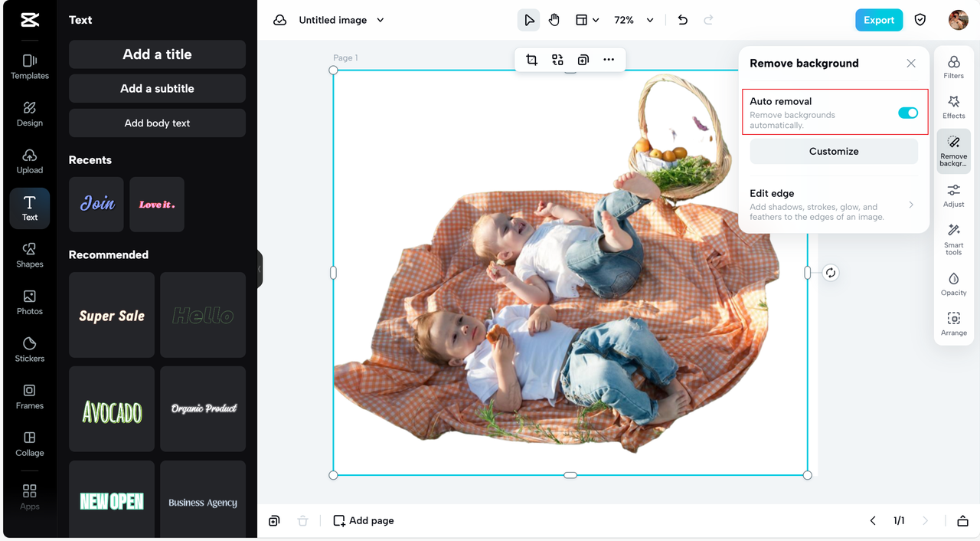980x541 pixels.
Task: Click the Page 1 label
Action: [x=345, y=58]
